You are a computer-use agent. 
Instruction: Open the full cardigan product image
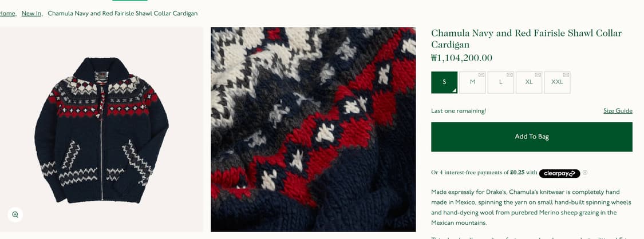tap(101, 130)
